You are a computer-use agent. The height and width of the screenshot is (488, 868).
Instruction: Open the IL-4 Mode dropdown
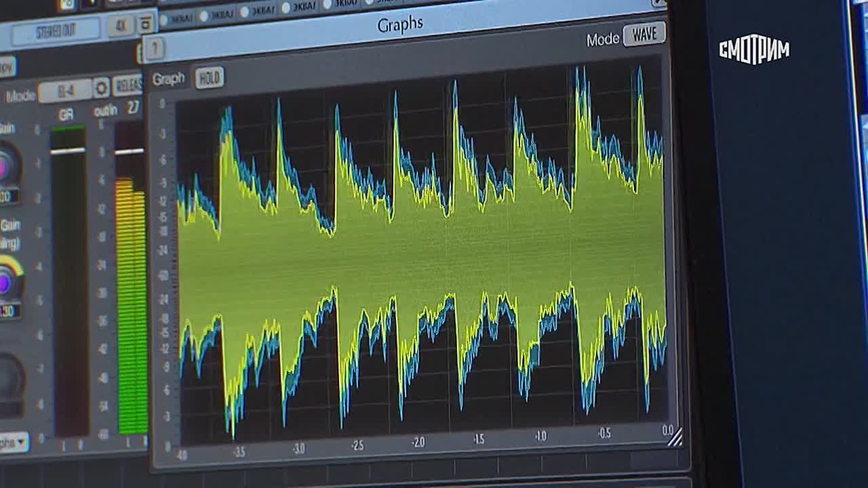tap(64, 90)
